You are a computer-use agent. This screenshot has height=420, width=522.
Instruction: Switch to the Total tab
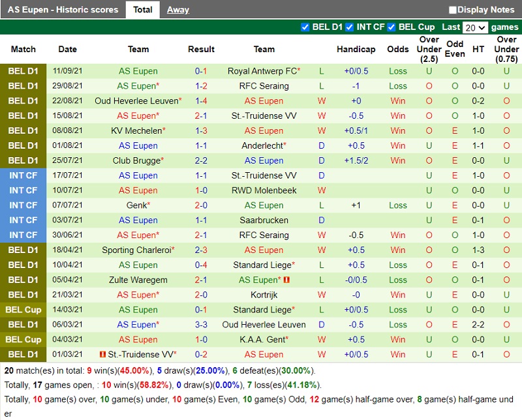[x=143, y=10]
